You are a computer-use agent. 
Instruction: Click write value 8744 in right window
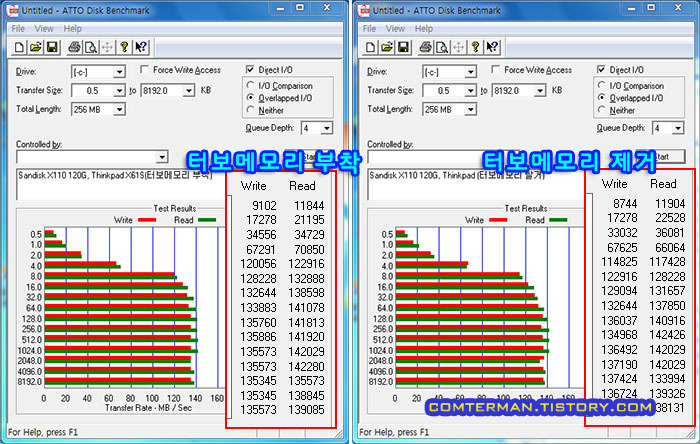[x=625, y=203]
